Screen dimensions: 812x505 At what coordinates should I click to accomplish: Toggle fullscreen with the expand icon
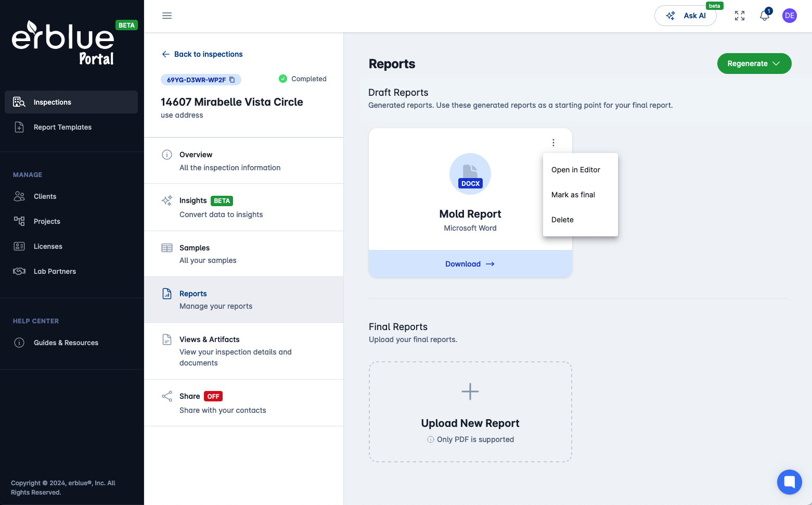(740, 16)
